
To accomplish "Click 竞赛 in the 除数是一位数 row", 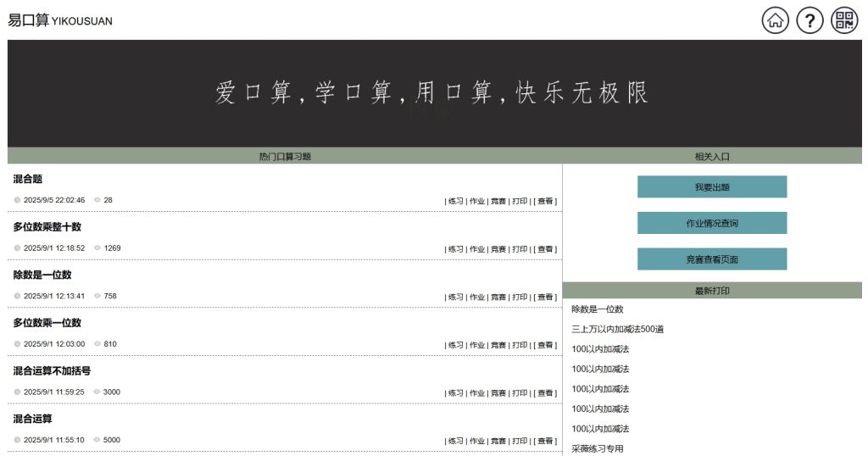I will (x=498, y=298).
